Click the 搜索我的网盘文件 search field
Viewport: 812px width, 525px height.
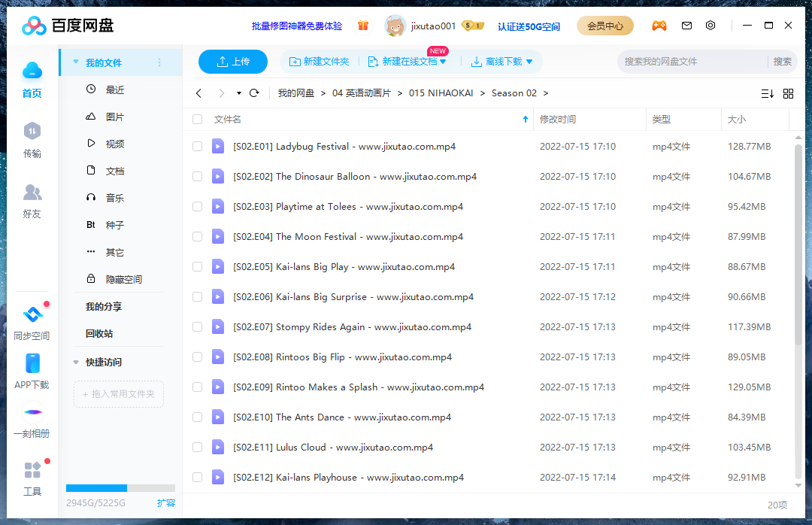pos(692,62)
